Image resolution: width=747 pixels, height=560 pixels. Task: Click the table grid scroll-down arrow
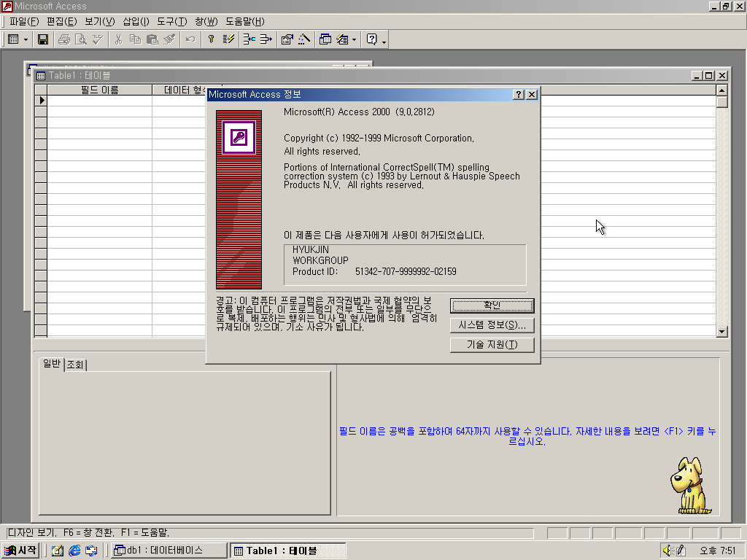[721, 332]
